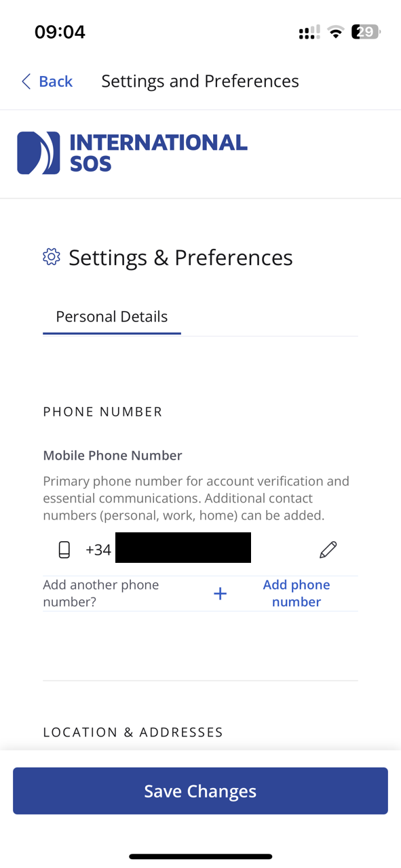Click the settings gear icon
The width and height of the screenshot is (401, 868).
coord(51,257)
